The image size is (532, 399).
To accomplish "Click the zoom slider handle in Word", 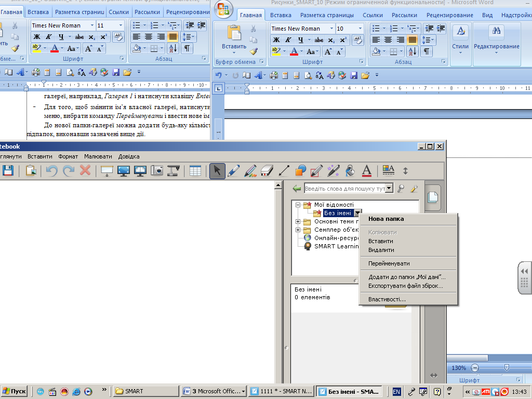I will coord(507,367).
